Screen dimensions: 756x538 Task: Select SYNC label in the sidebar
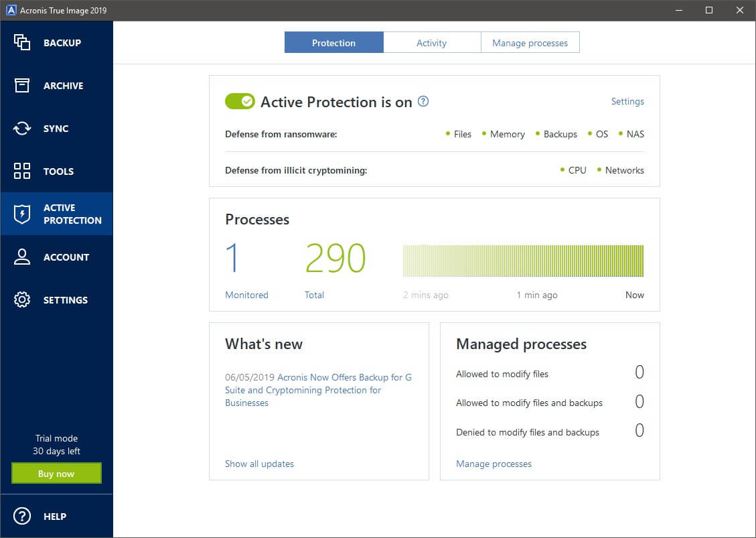pos(56,129)
